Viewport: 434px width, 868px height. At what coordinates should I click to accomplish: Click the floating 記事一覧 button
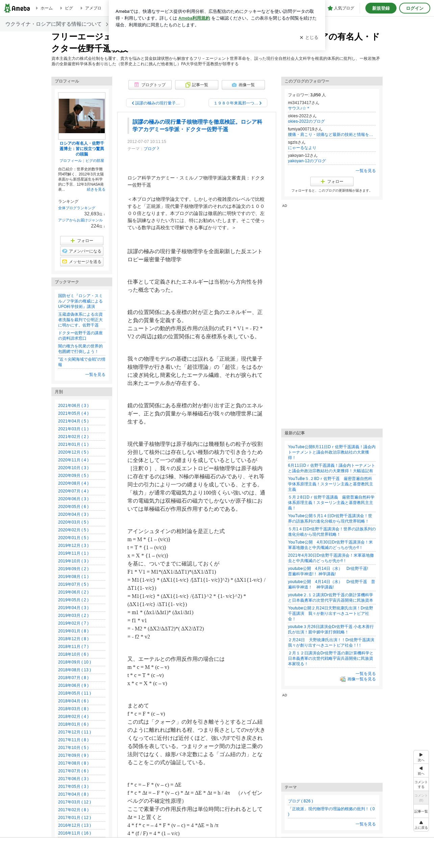click(x=421, y=811)
